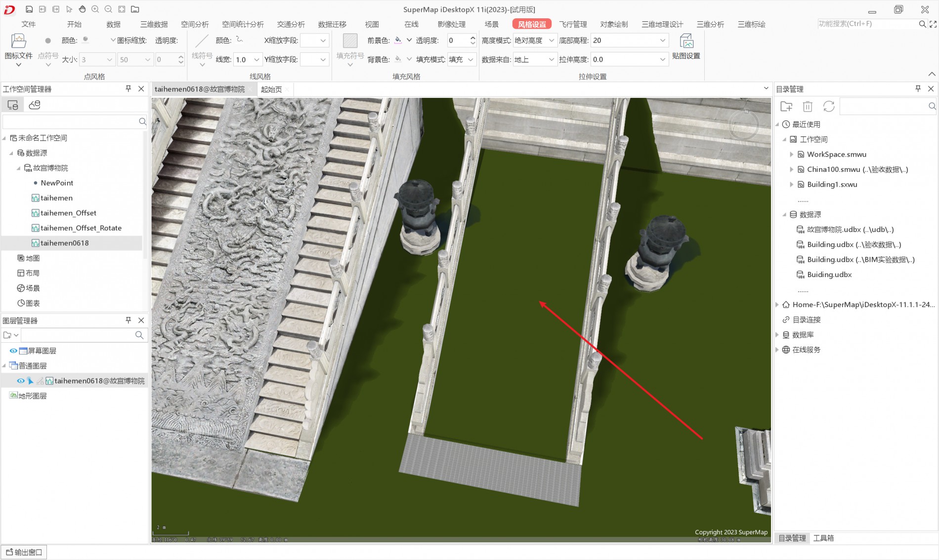The width and height of the screenshot is (939, 560).
Task: Open the X缩放字段 dropdown
Action: click(323, 40)
